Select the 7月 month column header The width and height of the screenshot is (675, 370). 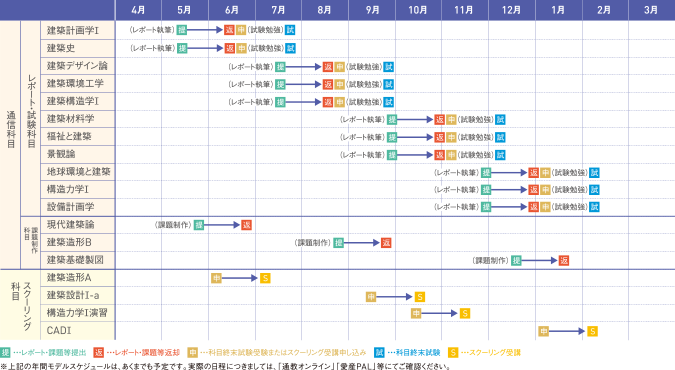279,10
